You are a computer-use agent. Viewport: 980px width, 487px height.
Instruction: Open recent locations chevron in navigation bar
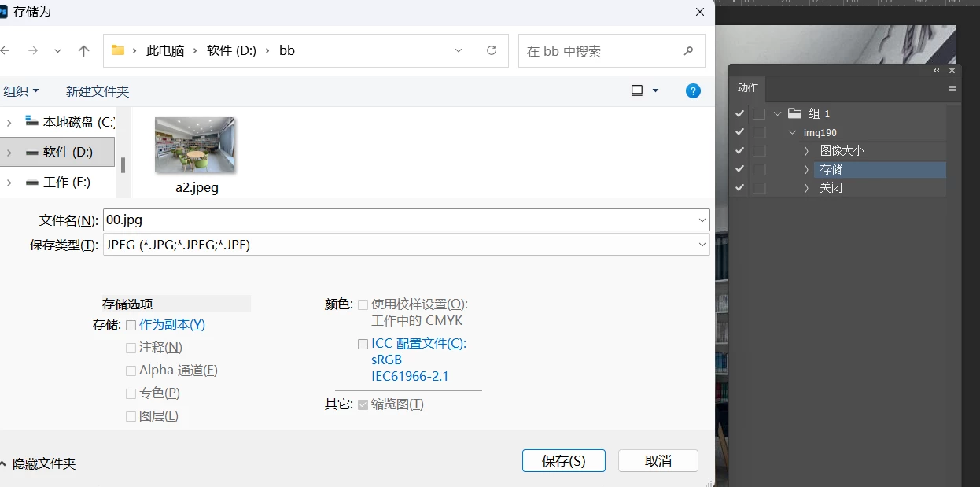pos(57,51)
